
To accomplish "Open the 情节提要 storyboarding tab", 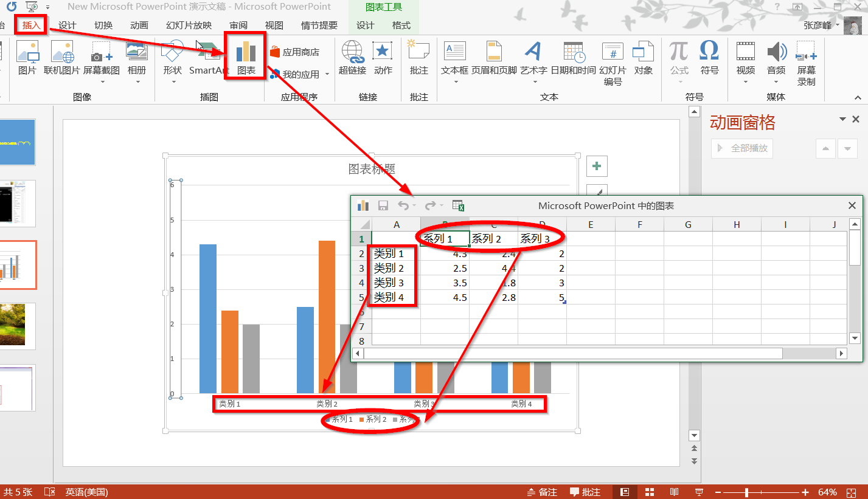I will click(319, 26).
